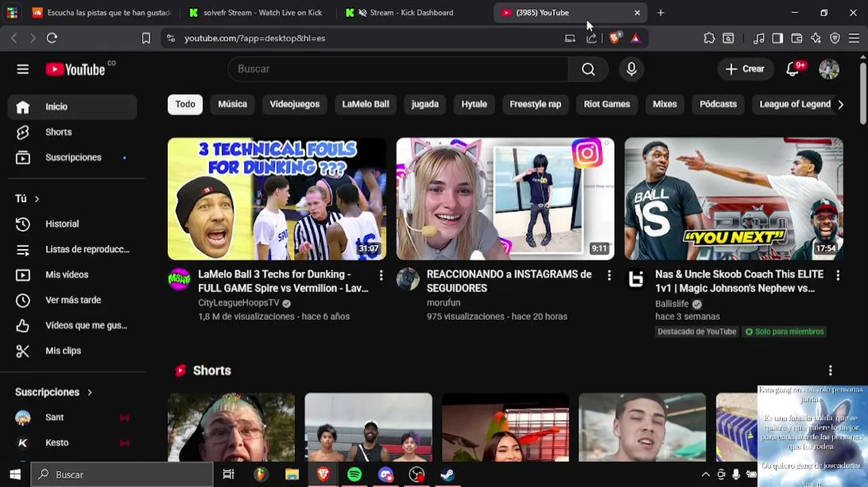Viewport: 868px width, 487px height.
Task: Open the Sant channel subscription
Action: [73, 417]
